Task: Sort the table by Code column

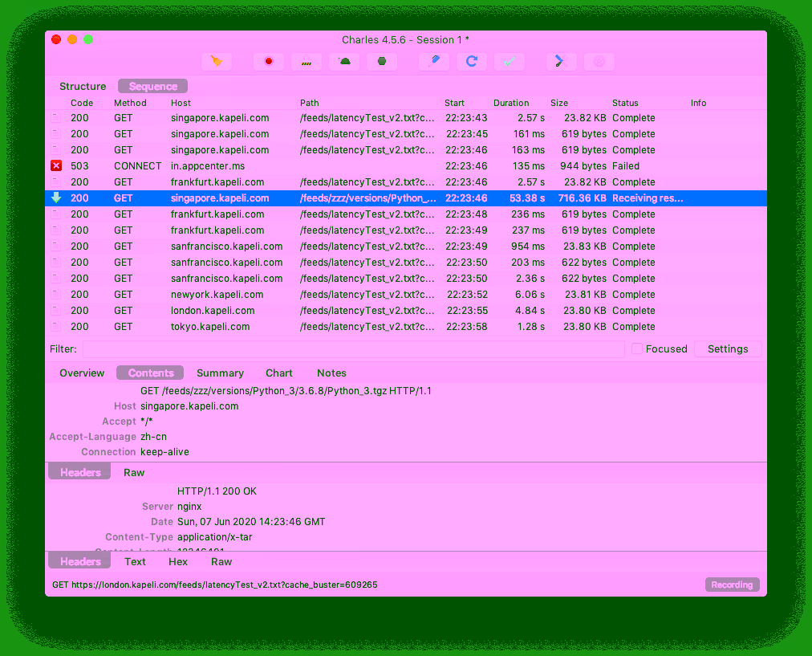Action: click(x=82, y=103)
